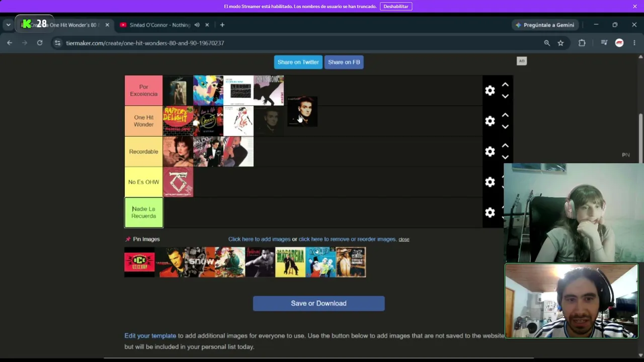Close the One Hit Wonder's tiermaker tab
The height and width of the screenshot is (362, 644).
pos(107,25)
